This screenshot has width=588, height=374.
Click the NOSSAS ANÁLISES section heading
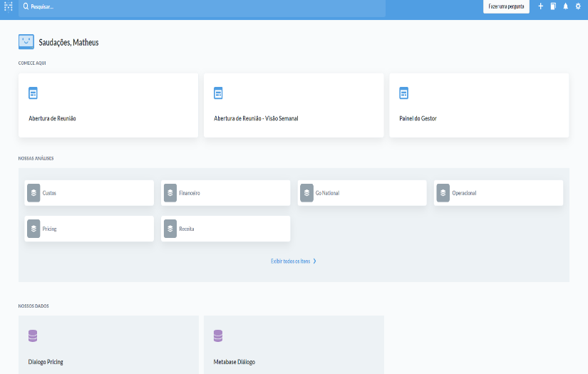coord(36,158)
